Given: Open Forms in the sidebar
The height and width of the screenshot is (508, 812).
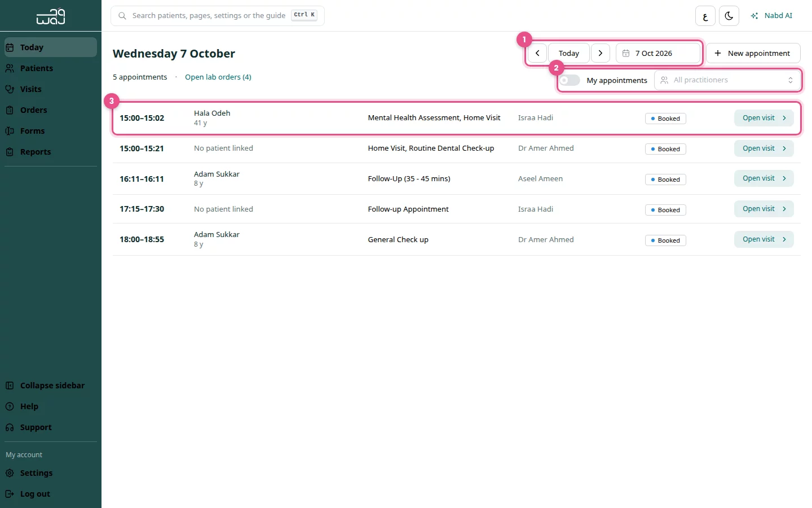Looking at the screenshot, I should click(51, 131).
